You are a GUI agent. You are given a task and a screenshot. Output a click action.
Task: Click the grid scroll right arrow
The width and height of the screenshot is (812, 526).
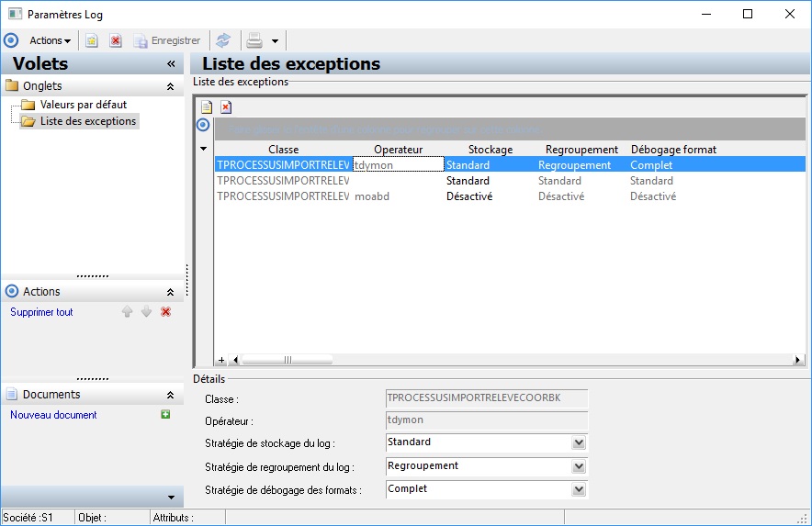pos(798,360)
